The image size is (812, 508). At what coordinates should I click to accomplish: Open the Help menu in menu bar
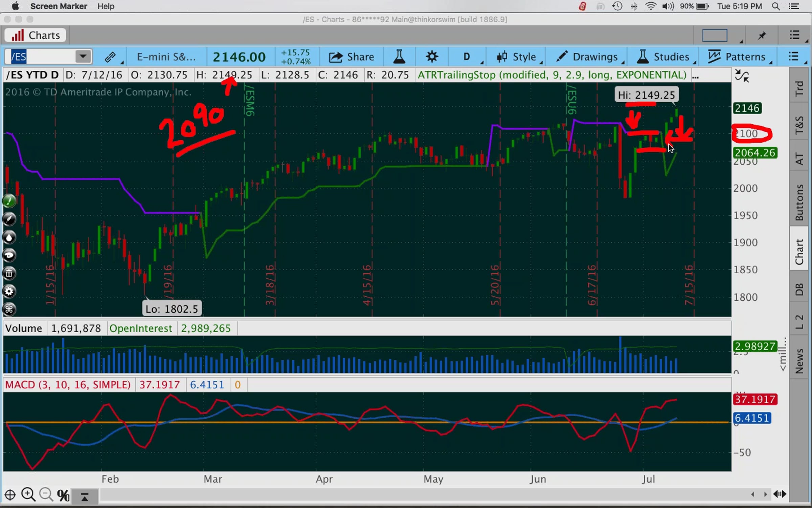(x=106, y=6)
